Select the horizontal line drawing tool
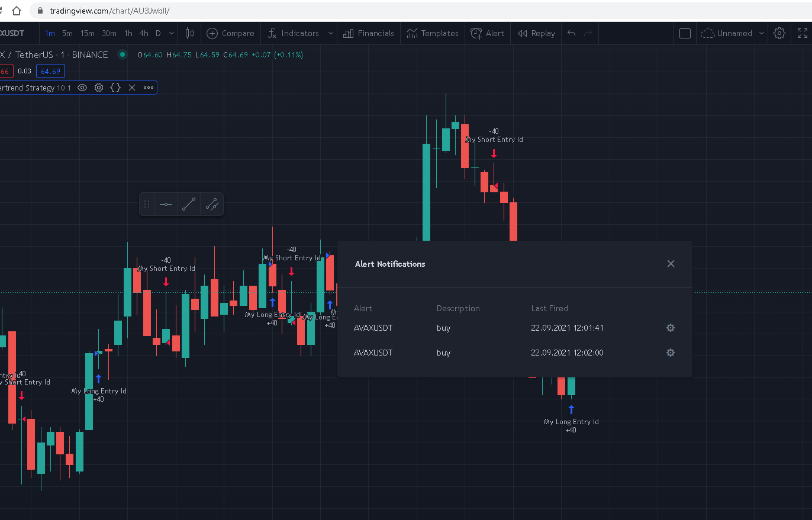 click(x=166, y=204)
